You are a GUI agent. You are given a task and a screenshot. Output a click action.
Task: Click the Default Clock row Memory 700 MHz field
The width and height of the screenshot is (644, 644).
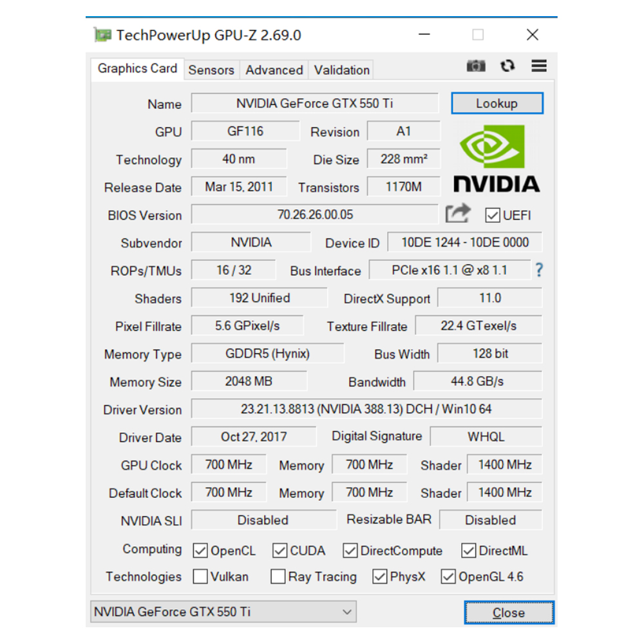[x=369, y=493]
